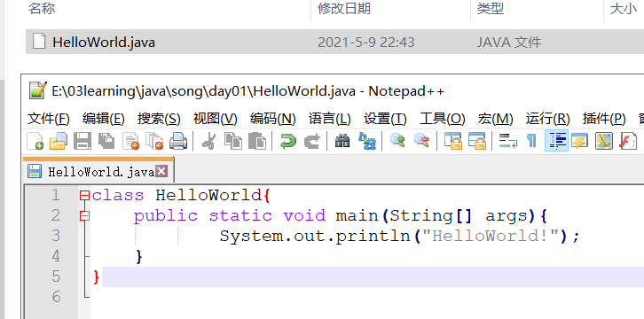Sort explorer by 修改日期 column header
This screenshot has width=644, height=319.
(x=344, y=9)
